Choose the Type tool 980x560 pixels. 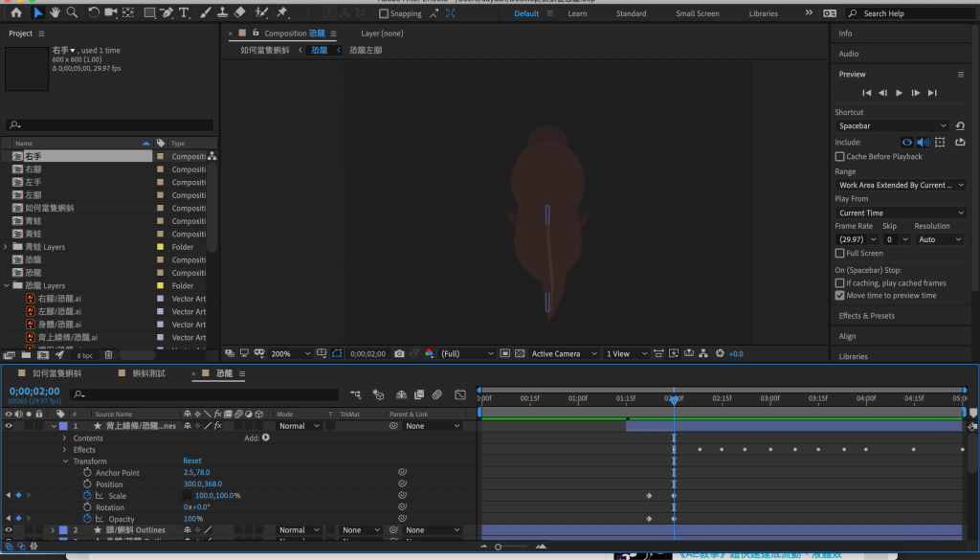click(x=183, y=13)
